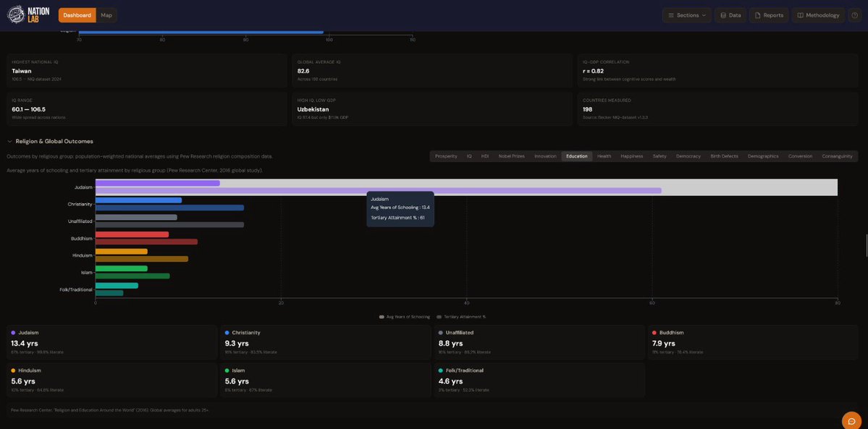Open the Data page
The image size is (868, 429).
(x=730, y=15)
